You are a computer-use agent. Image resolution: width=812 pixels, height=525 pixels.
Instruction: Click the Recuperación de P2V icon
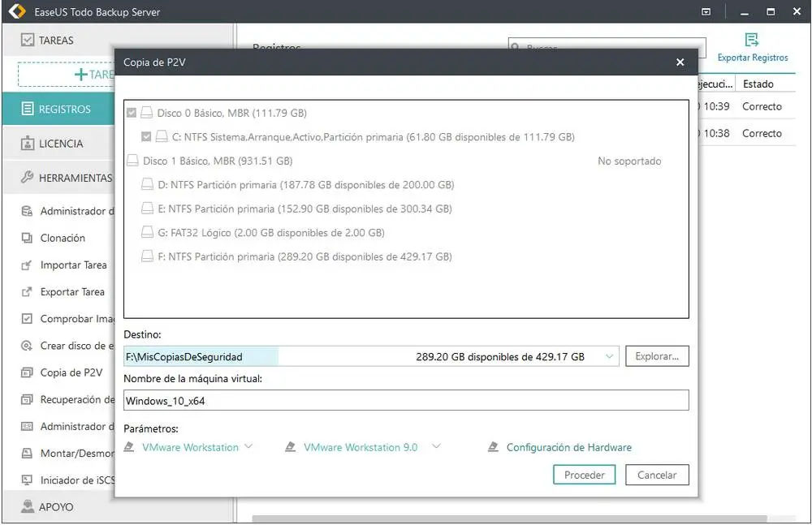pos(27,400)
